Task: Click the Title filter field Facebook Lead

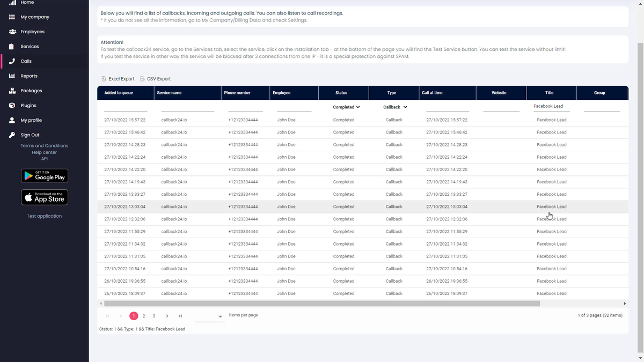Action: click(x=548, y=106)
